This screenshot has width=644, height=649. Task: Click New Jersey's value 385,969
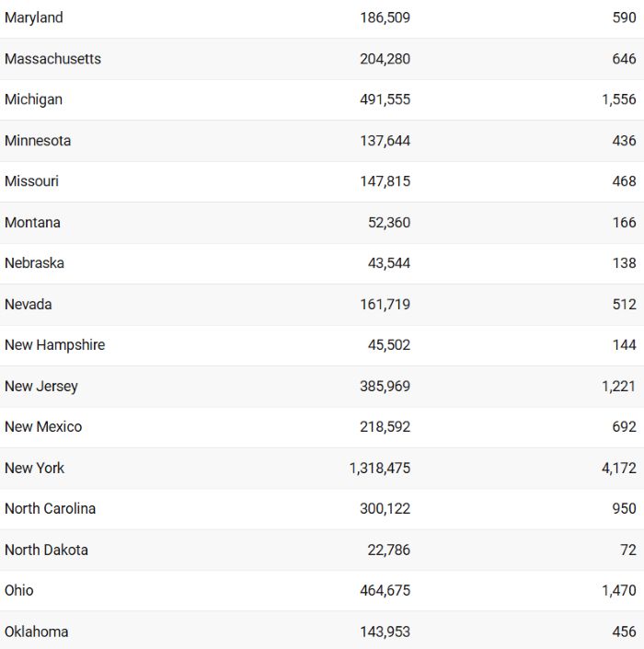tap(385, 386)
